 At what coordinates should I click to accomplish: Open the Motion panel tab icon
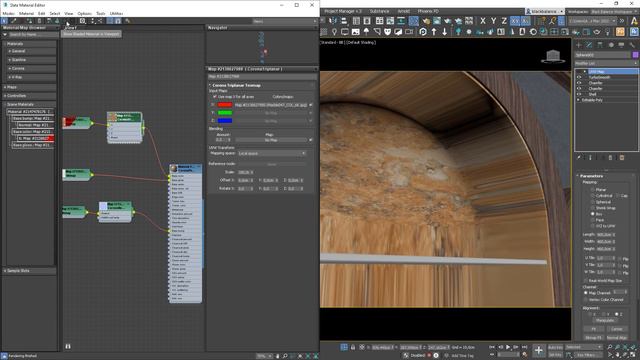[x=611, y=45]
